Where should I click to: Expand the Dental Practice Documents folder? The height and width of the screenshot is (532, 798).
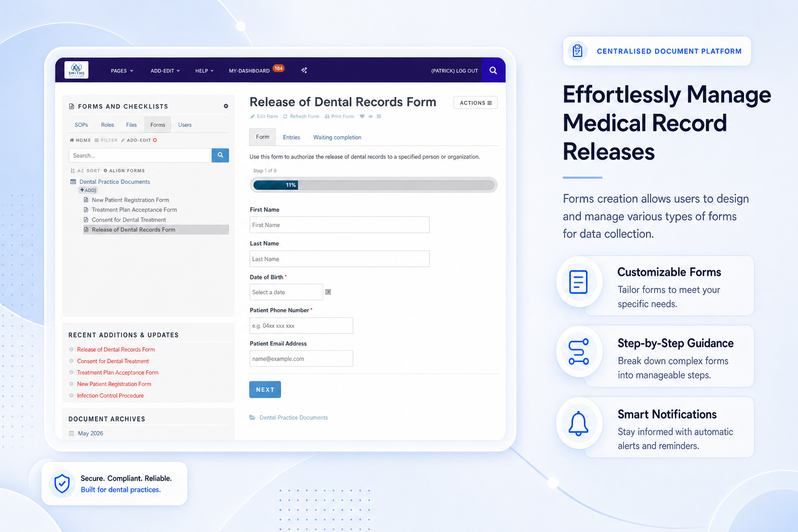click(115, 182)
